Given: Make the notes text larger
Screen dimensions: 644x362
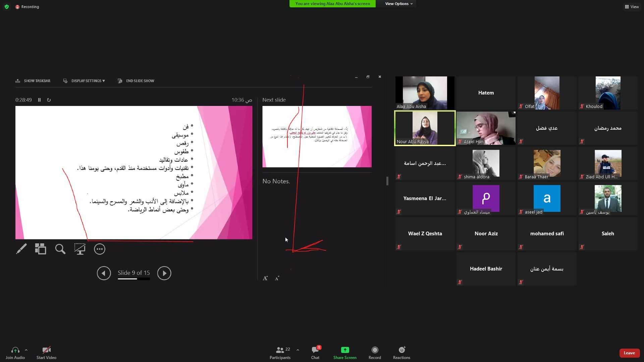Looking at the screenshot, I should point(265,278).
